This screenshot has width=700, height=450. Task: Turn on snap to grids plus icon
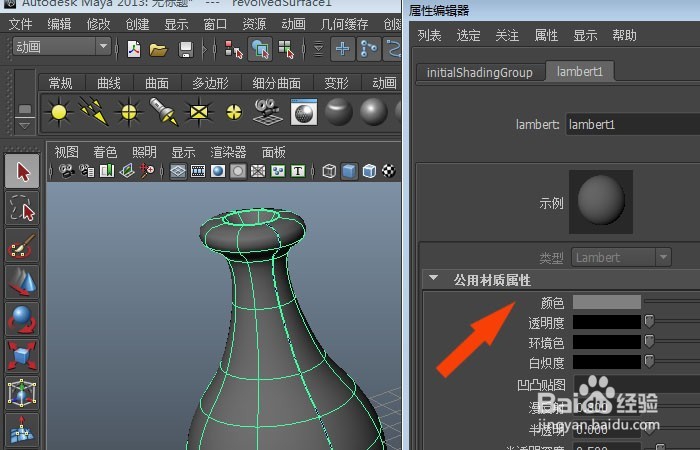click(x=342, y=49)
